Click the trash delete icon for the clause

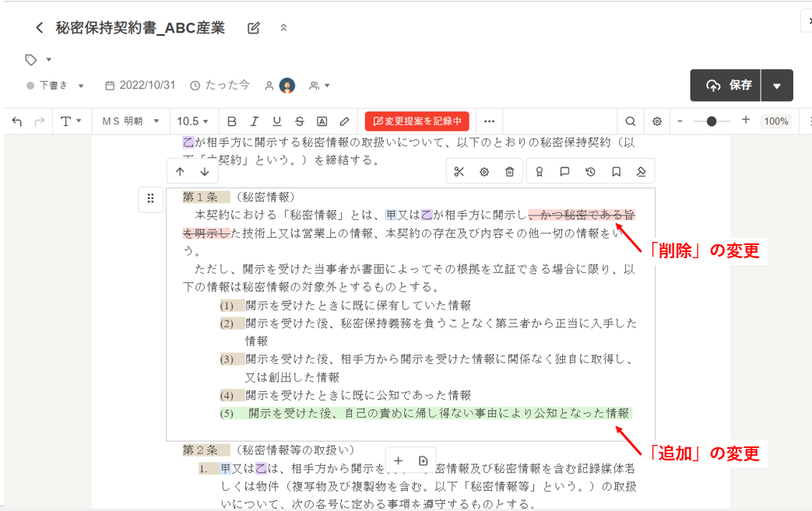[509, 172]
